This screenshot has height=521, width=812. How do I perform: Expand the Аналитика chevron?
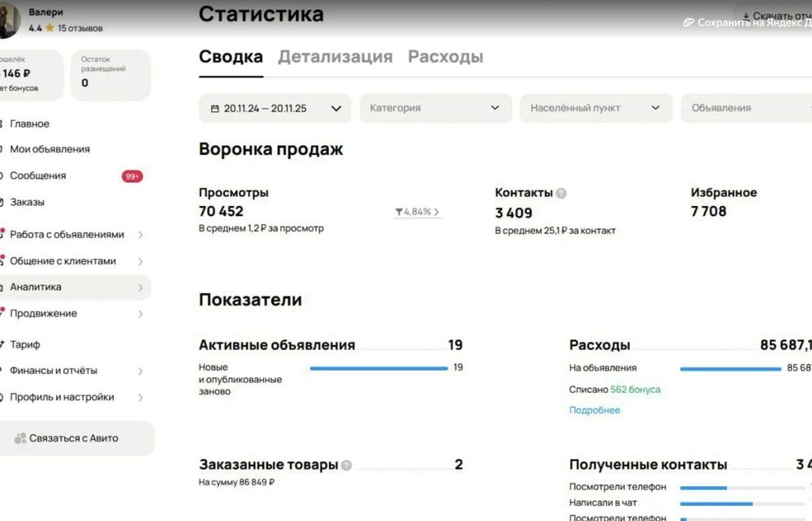pyautogui.click(x=140, y=287)
